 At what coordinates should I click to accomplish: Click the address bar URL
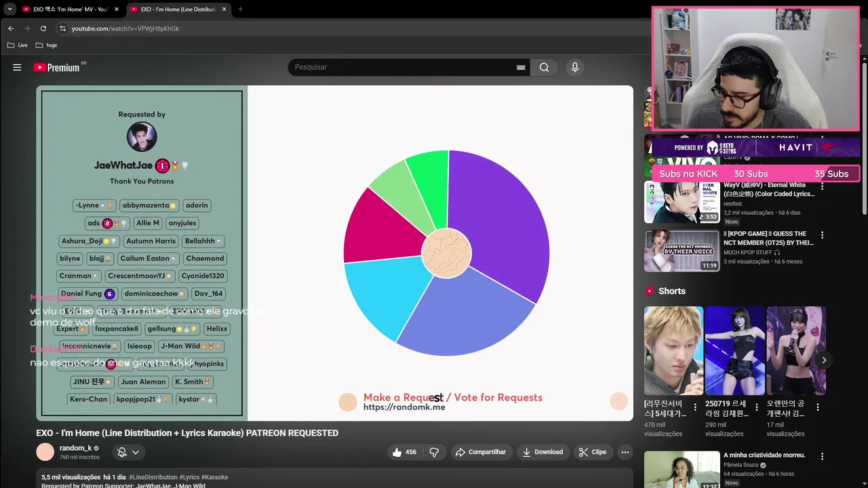[x=125, y=28]
